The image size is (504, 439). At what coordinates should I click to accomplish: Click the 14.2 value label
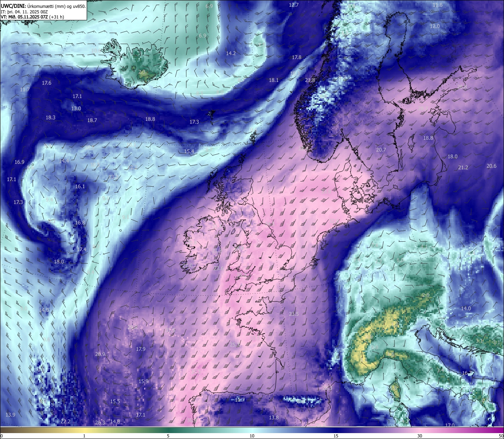point(231,54)
